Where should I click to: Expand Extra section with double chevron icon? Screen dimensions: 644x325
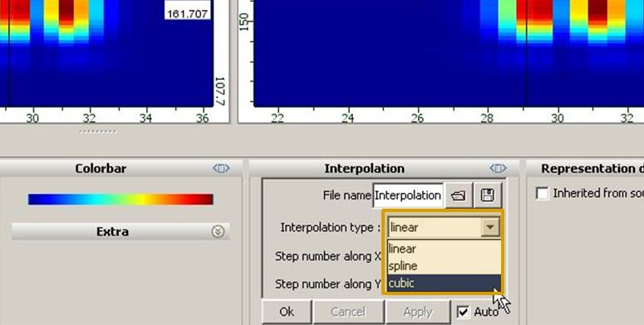coord(218,232)
